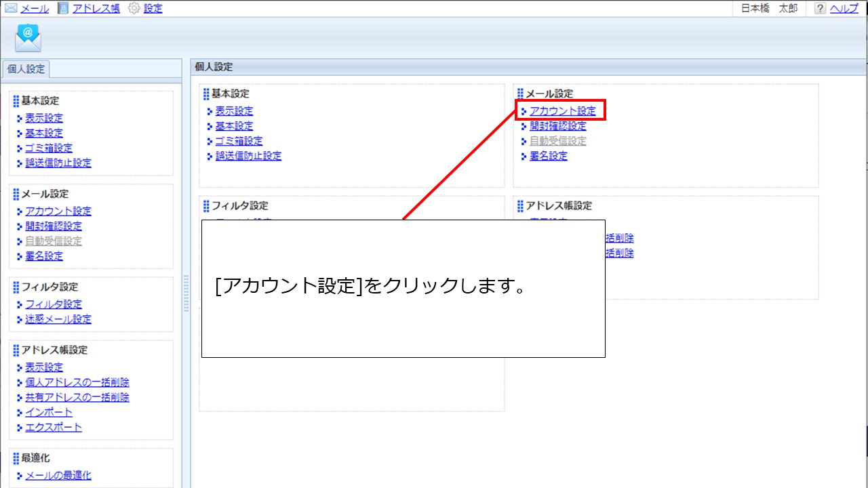Open 署名設定 in main mail settings panel
Screen dimensions: 868x488
point(548,156)
